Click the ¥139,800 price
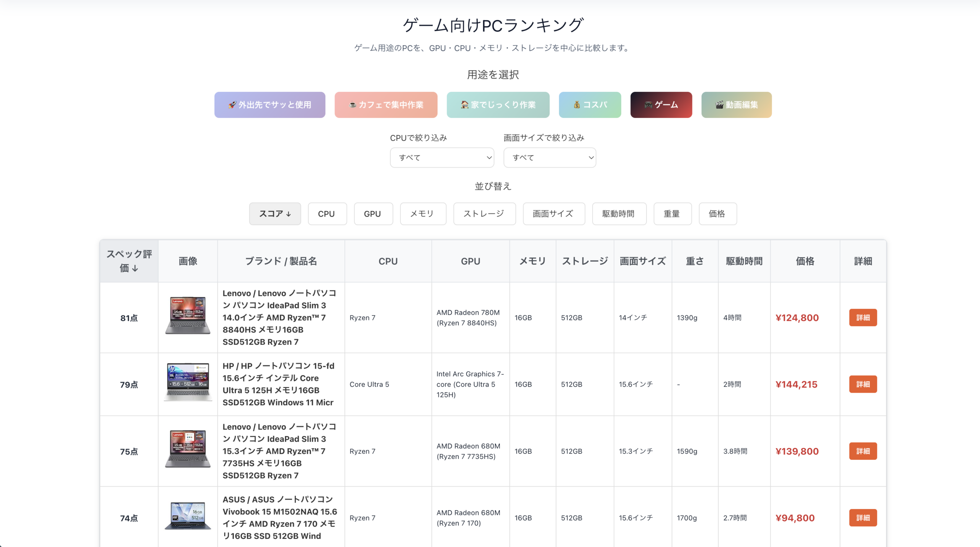980x547 pixels. coord(797,451)
